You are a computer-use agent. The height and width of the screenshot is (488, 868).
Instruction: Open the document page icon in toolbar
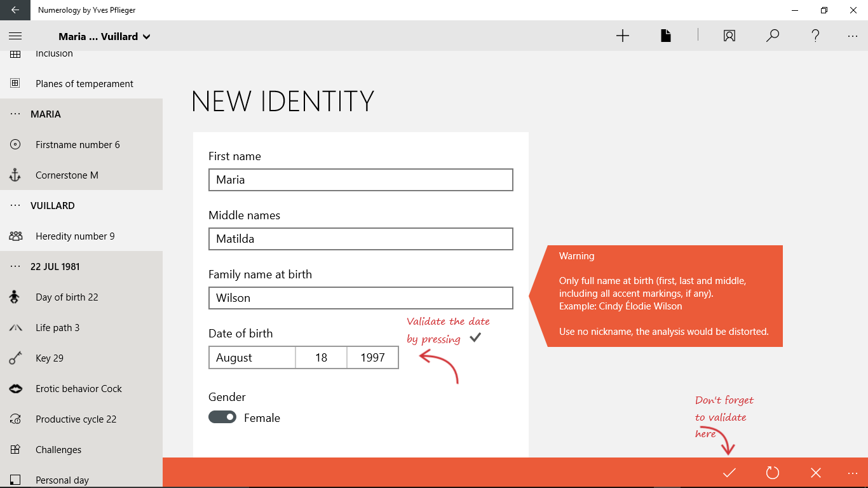coord(665,36)
